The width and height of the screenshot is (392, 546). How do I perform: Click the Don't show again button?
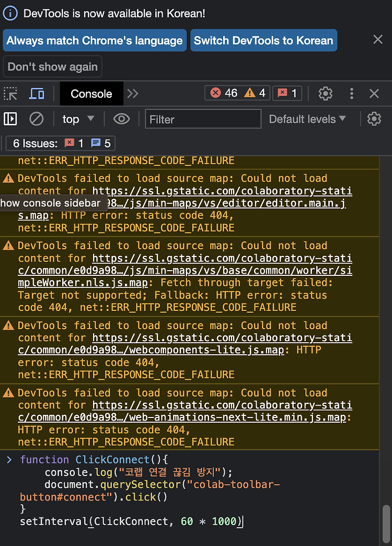pos(53,66)
